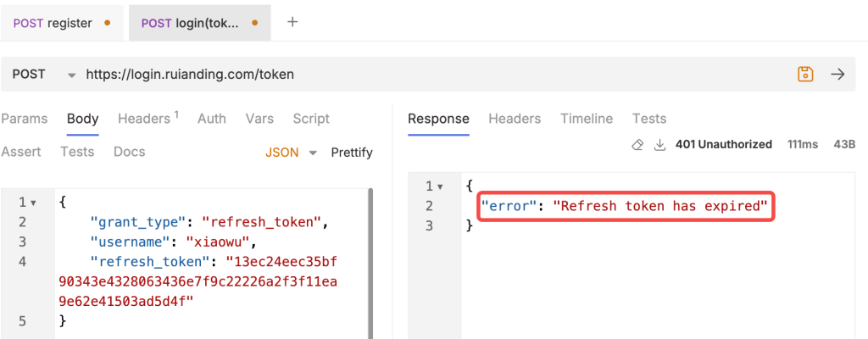This screenshot has width=868, height=339.
Task: Save the request with the orange disk icon
Action: pyautogui.click(x=805, y=75)
